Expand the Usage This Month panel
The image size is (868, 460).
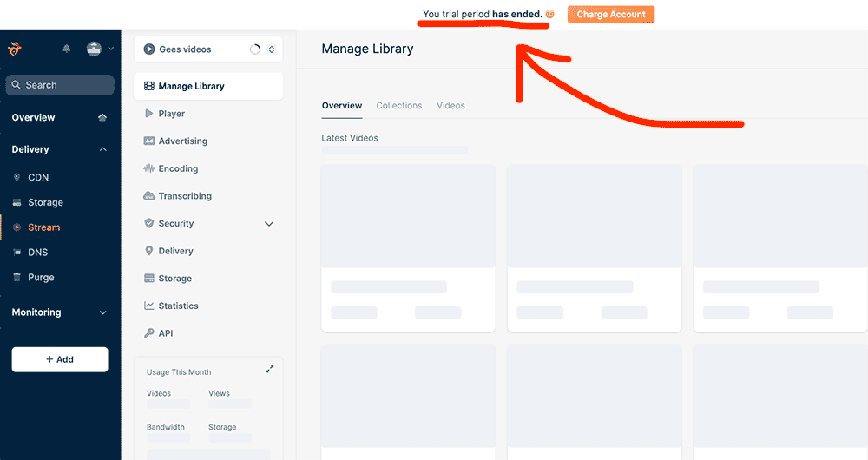pyautogui.click(x=270, y=369)
